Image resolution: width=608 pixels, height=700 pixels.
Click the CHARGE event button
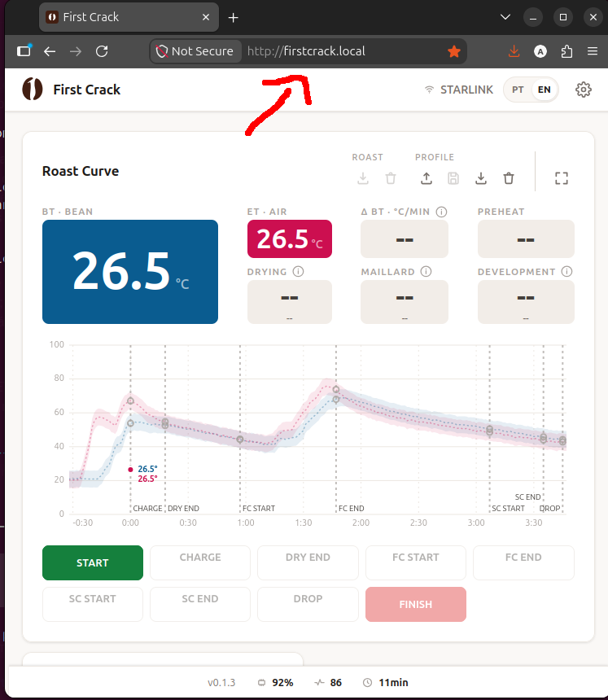click(x=200, y=562)
